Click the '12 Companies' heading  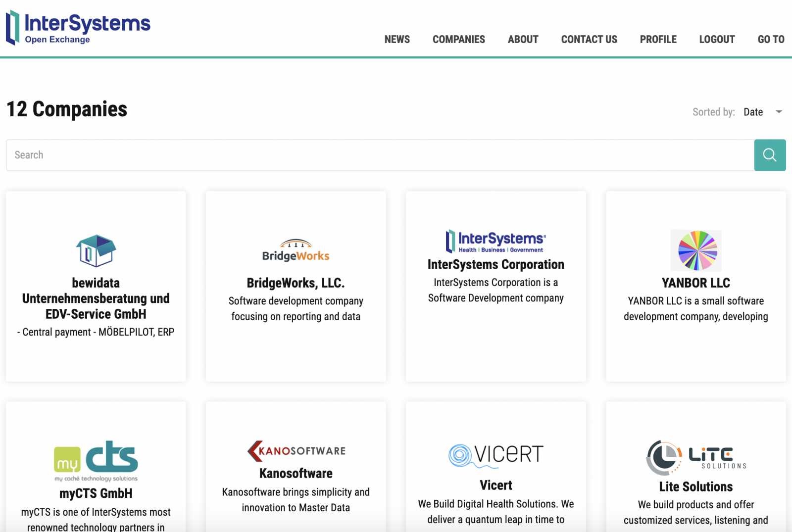click(x=67, y=109)
